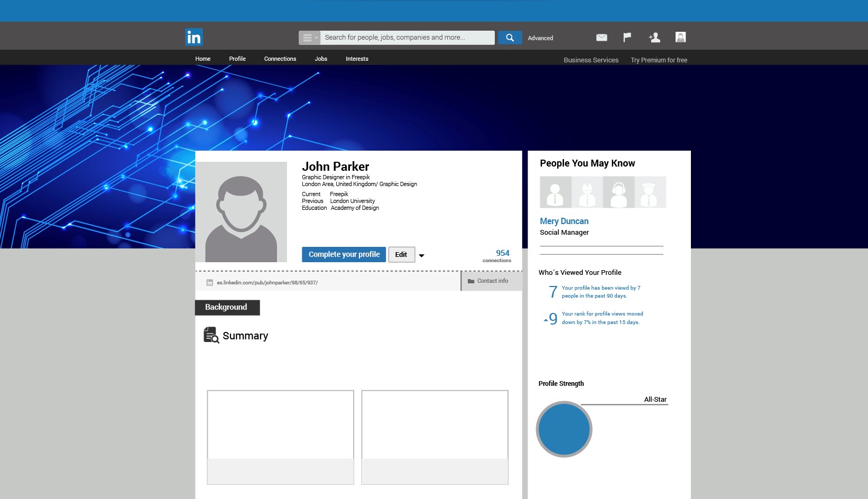The height and width of the screenshot is (499, 868).
Task: Click Try Premium for free link
Action: [x=659, y=60]
